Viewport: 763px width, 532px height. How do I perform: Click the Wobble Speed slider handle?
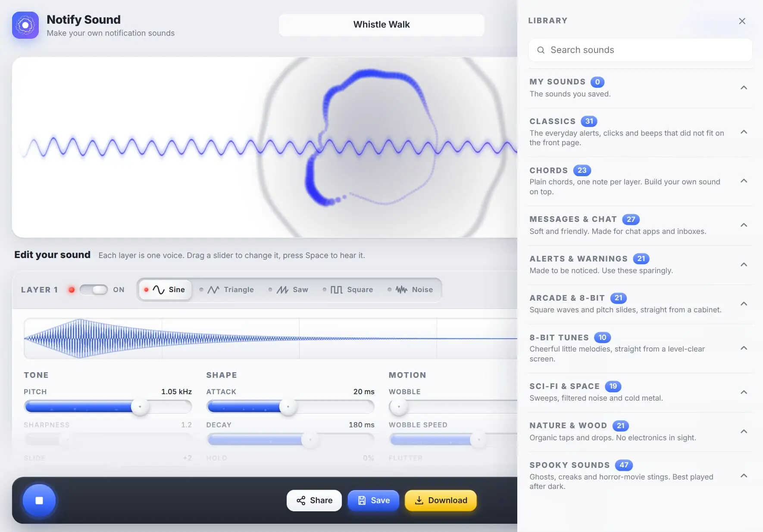[x=478, y=440]
